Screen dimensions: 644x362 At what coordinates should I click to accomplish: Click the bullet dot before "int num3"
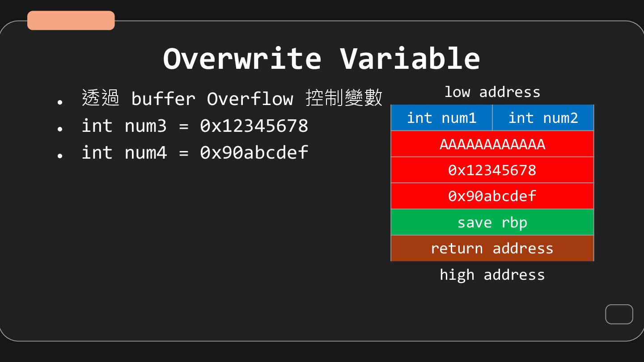pos(60,129)
